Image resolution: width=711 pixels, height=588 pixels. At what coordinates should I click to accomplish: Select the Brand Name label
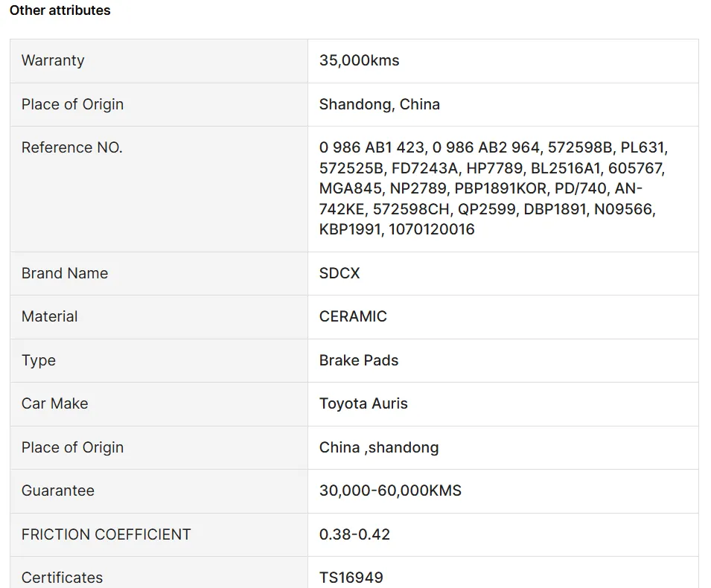65,273
